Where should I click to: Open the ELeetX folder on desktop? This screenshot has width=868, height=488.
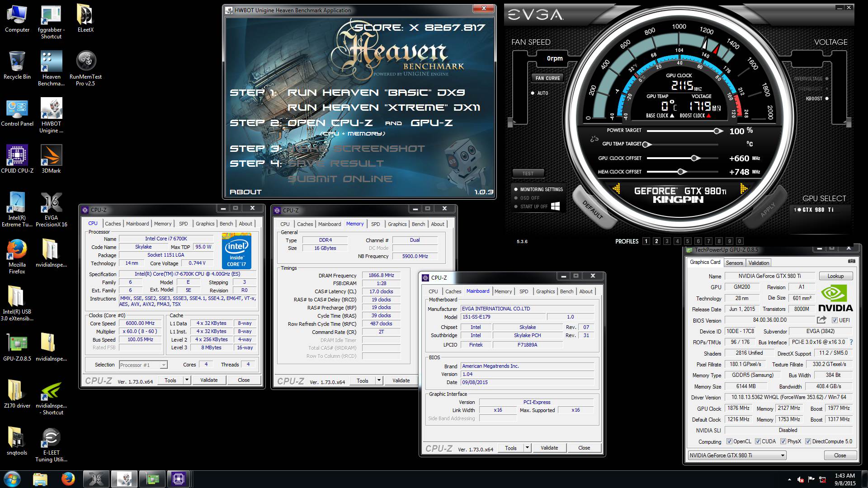pyautogui.click(x=85, y=18)
